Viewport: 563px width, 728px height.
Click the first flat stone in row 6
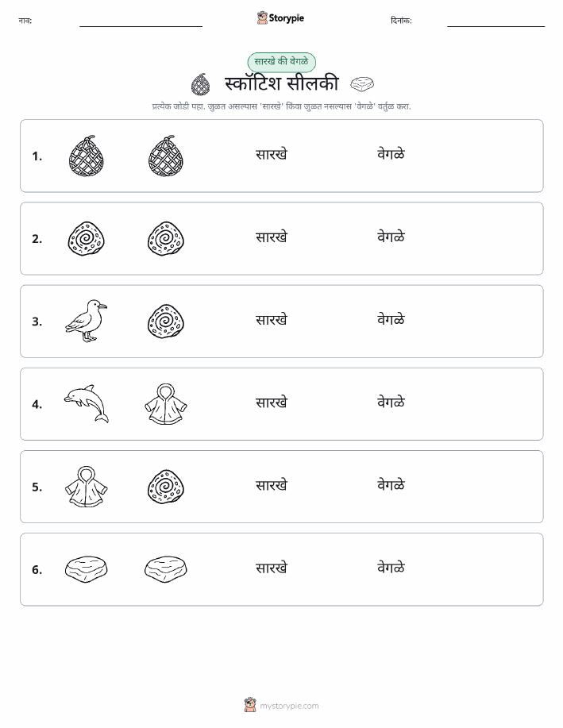tap(86, 568)
